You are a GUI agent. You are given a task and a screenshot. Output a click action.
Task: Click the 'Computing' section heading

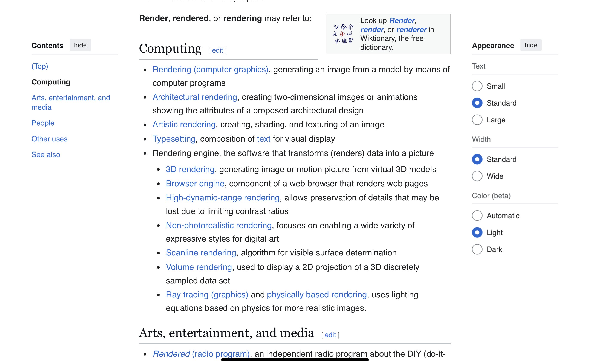(170, 49)
